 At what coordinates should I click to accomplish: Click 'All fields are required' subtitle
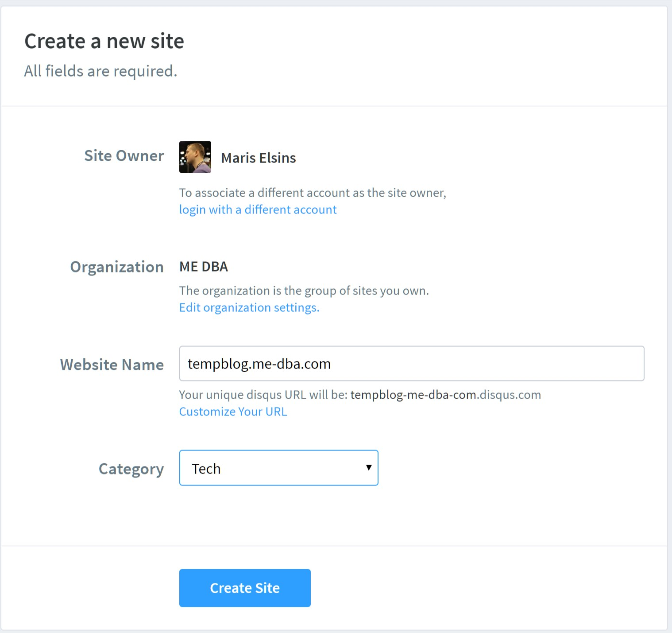tap(100, 71)
